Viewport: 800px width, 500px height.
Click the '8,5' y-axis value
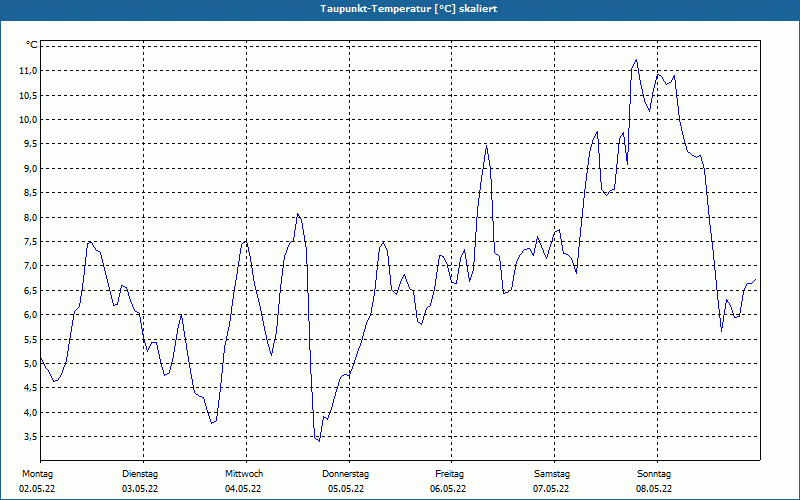pos(31,193)
